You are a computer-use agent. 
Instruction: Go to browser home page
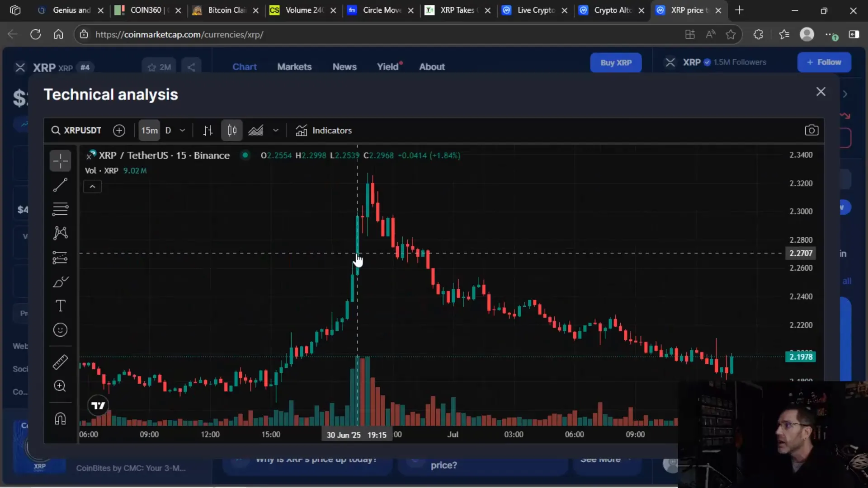point(58,34)
